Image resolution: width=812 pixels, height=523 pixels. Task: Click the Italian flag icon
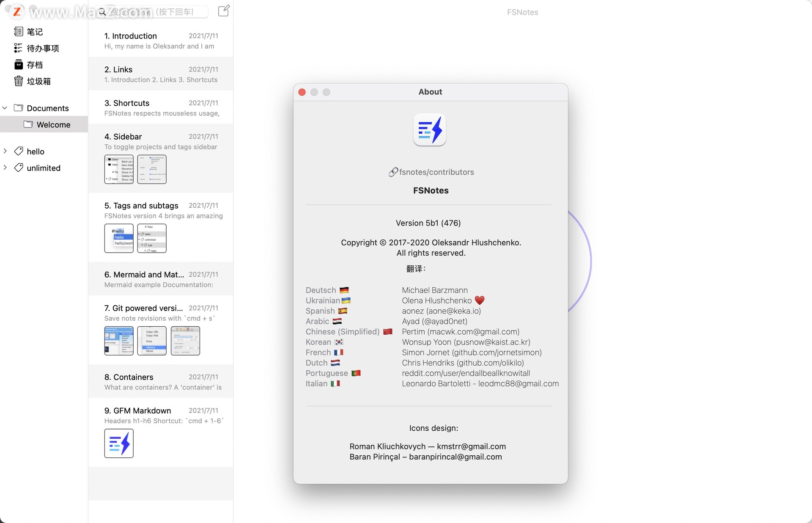click(x=335, y=383)
